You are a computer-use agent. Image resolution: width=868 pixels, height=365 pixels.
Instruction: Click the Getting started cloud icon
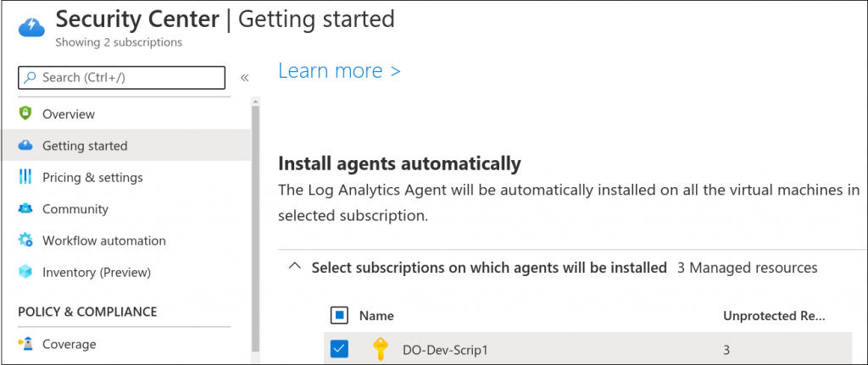25,146
